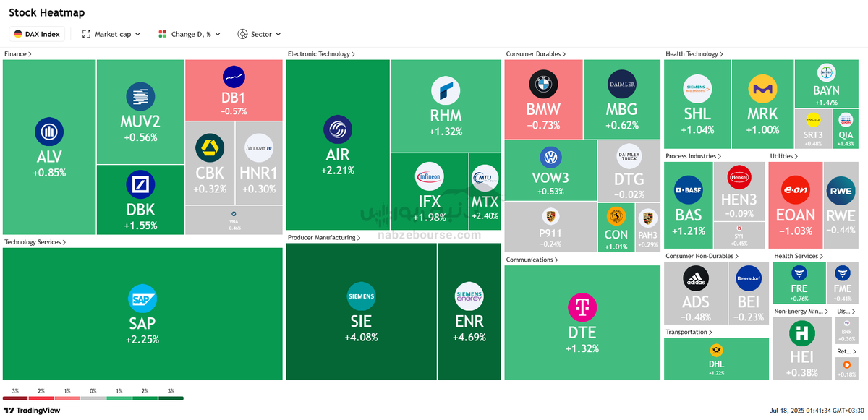This screenshot has width=868, height=420.
Task: Click the Siemens Healthineers SHL logo
Action: pos(697,89)
